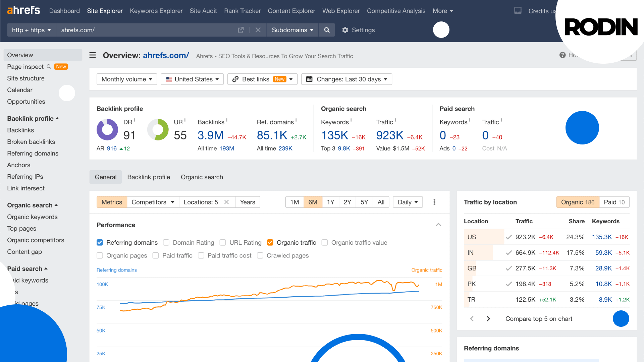Screen dimensions: 644x362
Task: Switch to Backlink profile tab
Action: (149, 177)
